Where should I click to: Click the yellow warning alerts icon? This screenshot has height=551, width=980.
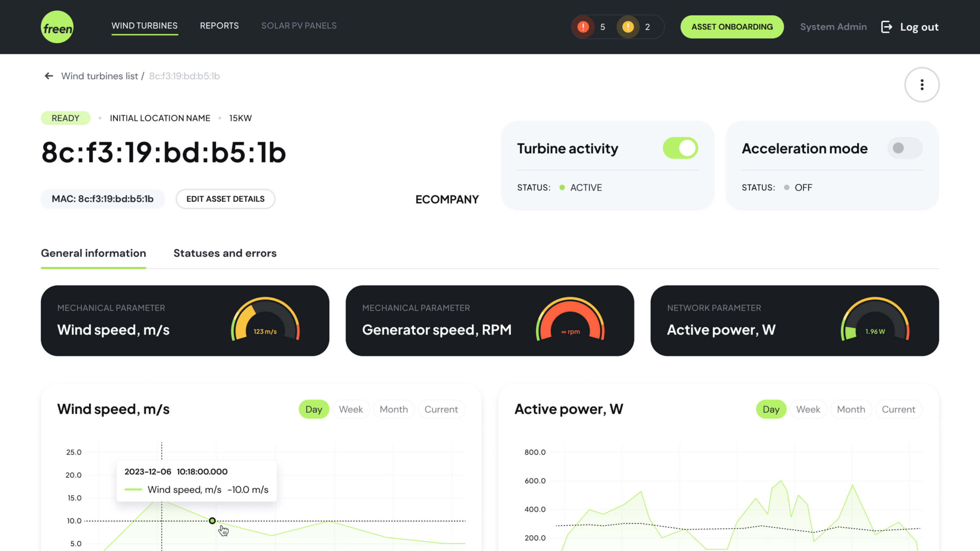tap(628, 27)
